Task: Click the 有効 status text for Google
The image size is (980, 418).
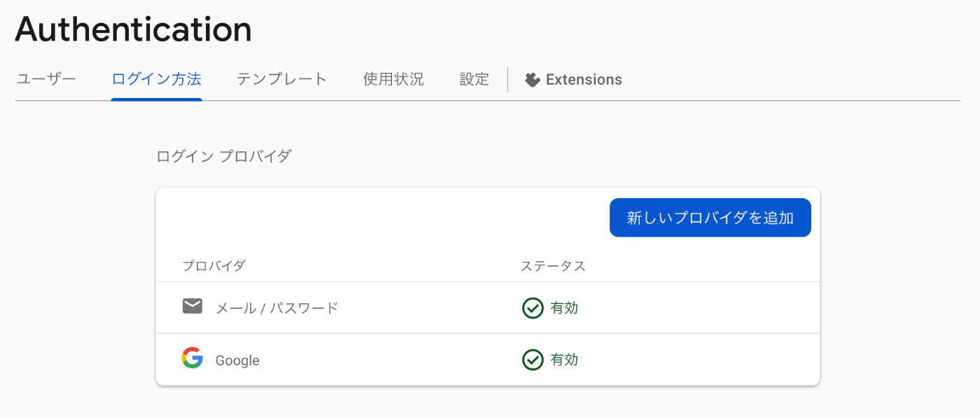Action: pyautogui.click(x=564, y=360)
